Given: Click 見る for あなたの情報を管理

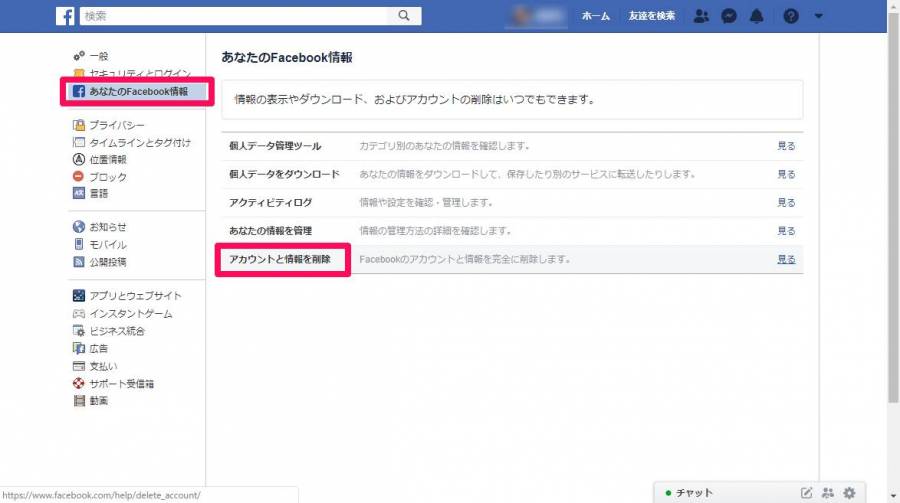Looking at the screenshot, I should click(786, 231).
